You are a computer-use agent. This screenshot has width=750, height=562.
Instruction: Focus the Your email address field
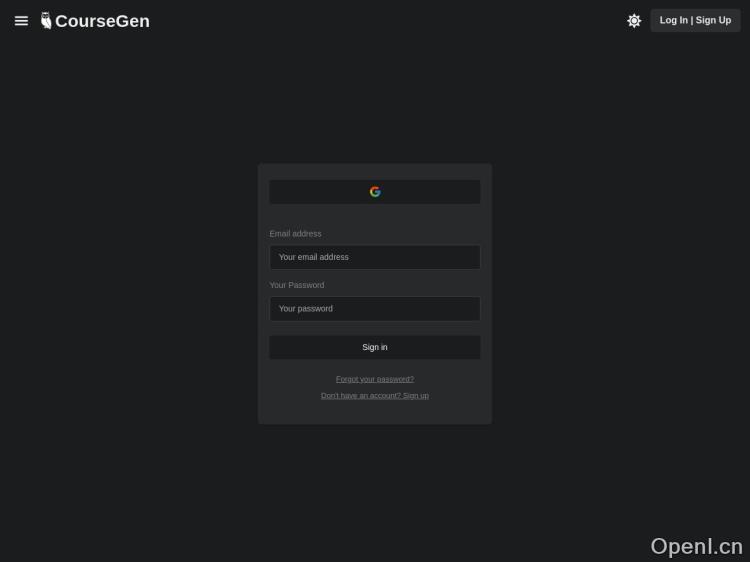(375, 257)
